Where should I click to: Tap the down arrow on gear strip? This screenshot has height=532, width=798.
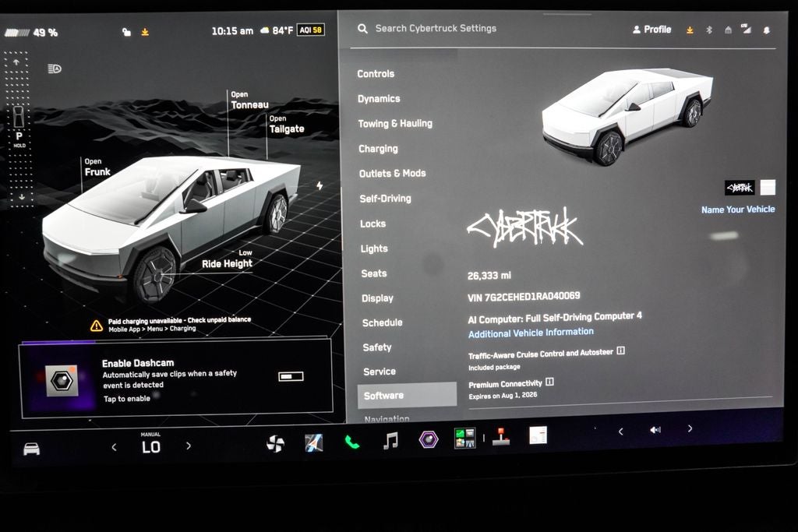coord(22,196)
